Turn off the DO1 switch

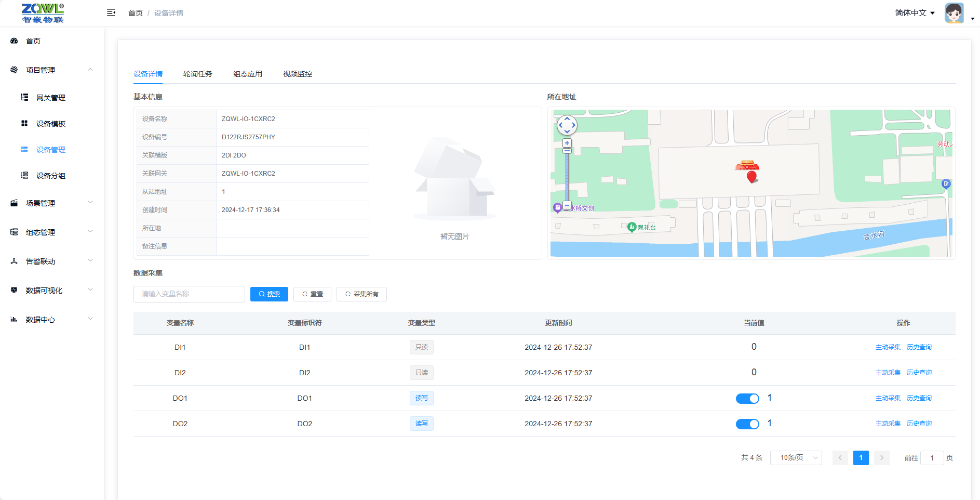click(x=747, y=399)
